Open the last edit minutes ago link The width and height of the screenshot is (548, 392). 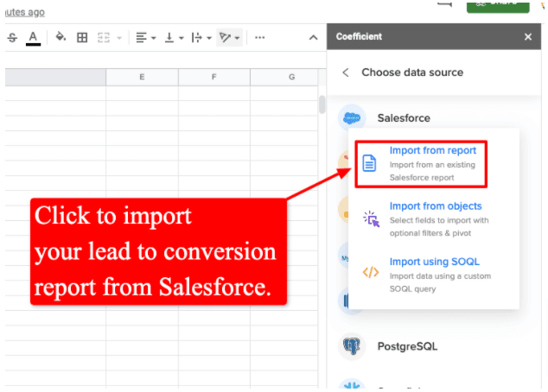coord(25,12)
